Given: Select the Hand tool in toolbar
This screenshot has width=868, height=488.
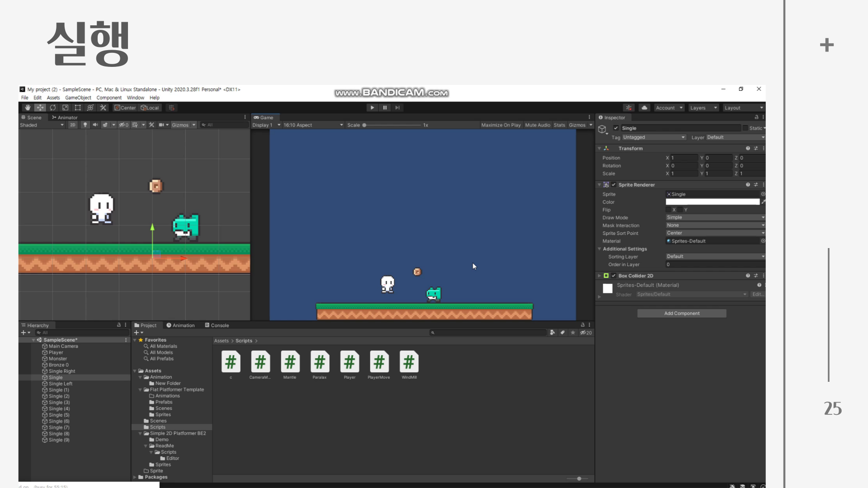Looking at the screenshot, I should [x=28, y=108].
